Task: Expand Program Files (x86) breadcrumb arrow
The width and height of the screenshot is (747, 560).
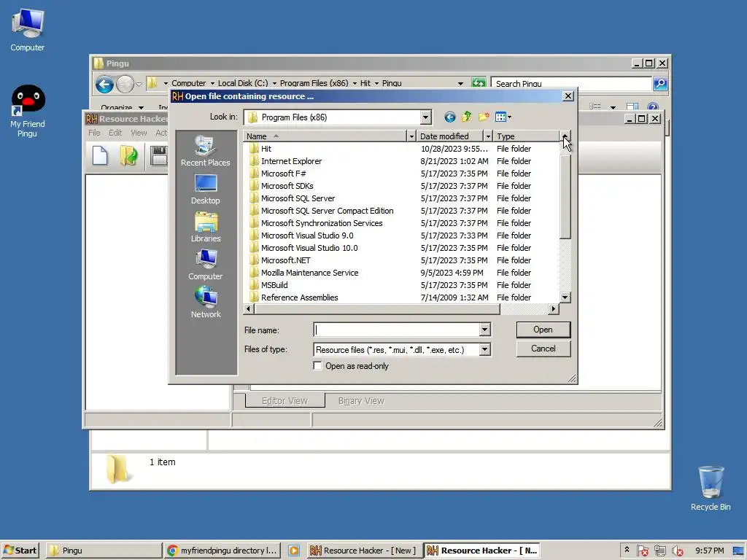Action: point(355,83)
